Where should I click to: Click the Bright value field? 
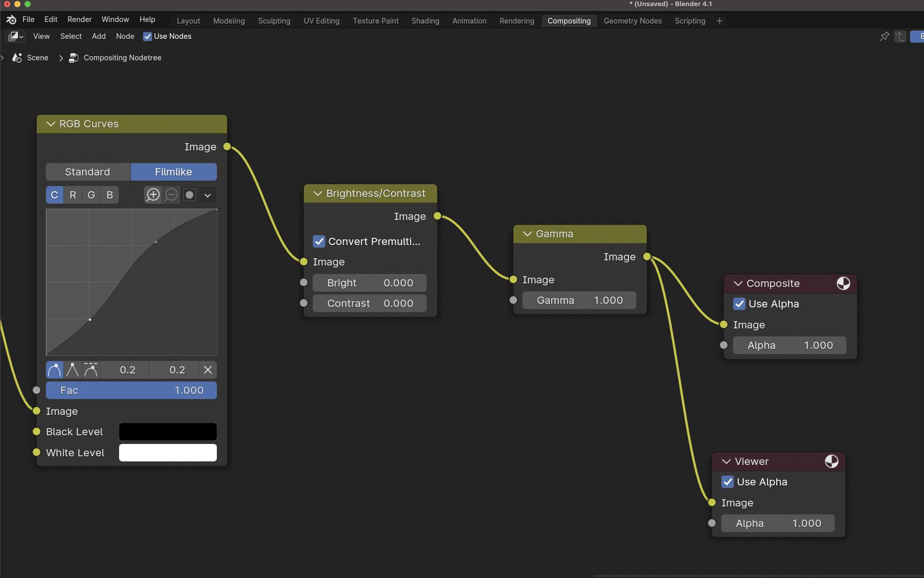pyautogui.click(x=370, y=283)
